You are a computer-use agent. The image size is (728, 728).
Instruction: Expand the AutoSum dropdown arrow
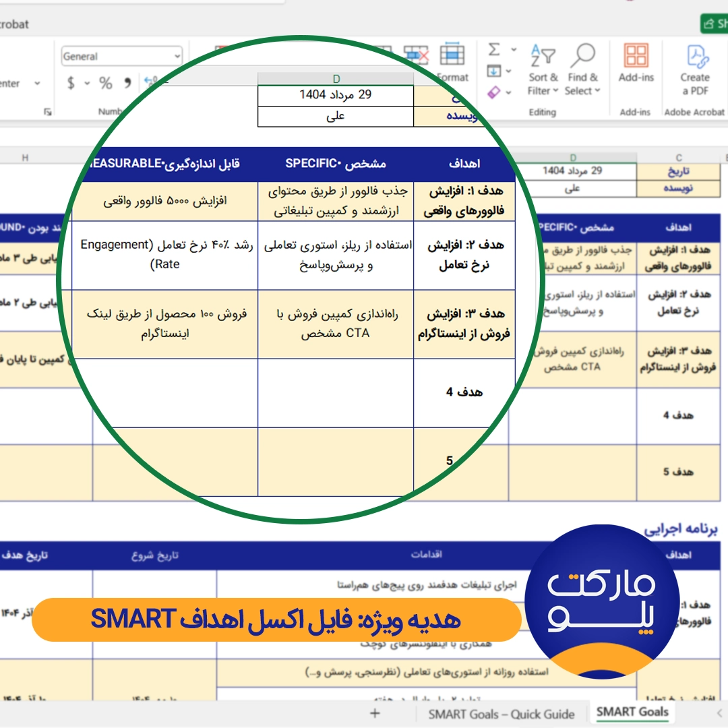pyautogui.click(x=514, y=50)
